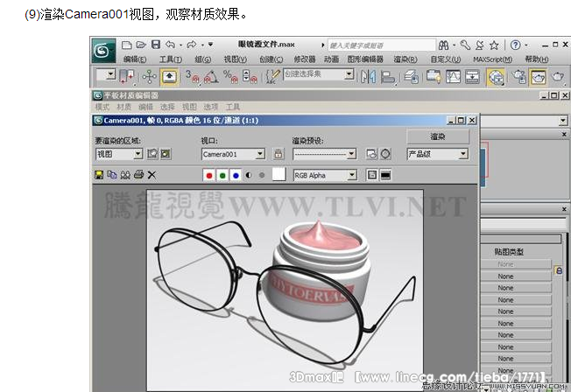Toggle the percent snap button
Screen dimensions: 571x392
[x=230, y=76]
